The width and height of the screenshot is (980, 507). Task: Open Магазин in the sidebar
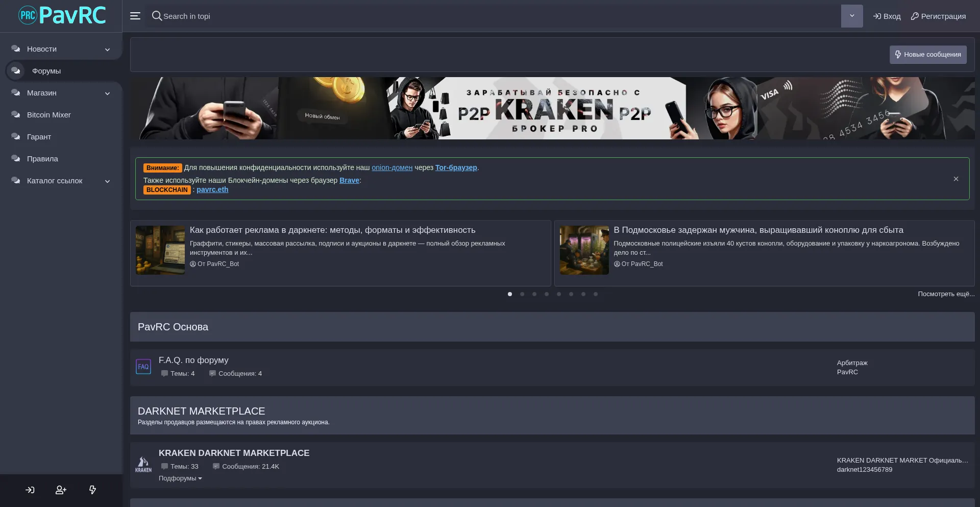42,93
